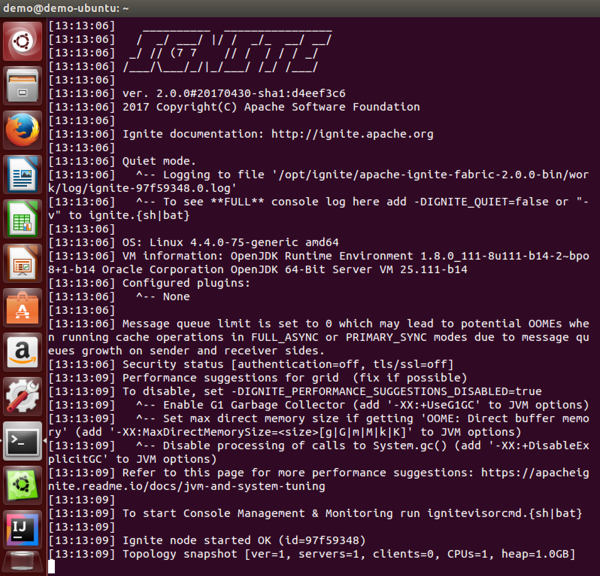This screenshot has height=576, width=600.
Task: Open the Files manager from the dock
Action: click(x=22, y=86)
